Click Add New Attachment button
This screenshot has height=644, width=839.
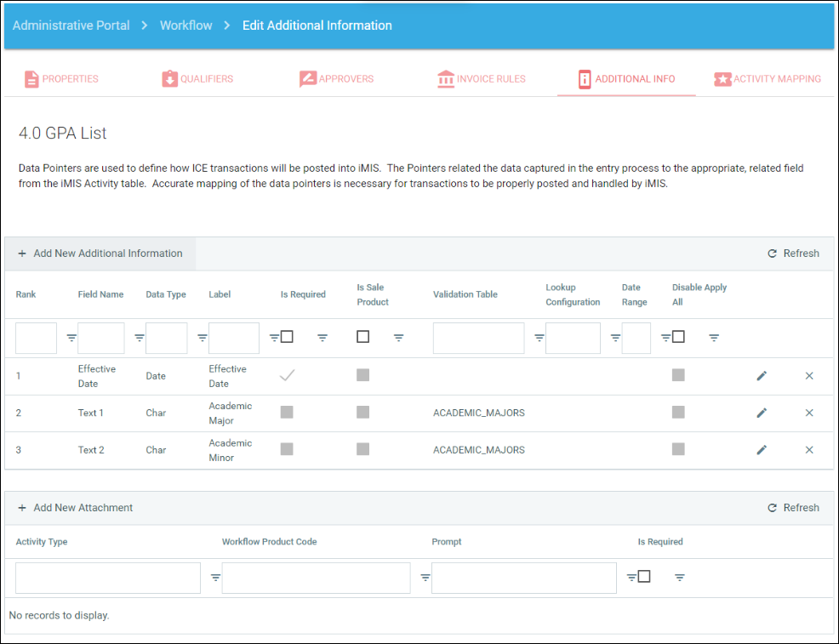[x=76, y=508]
